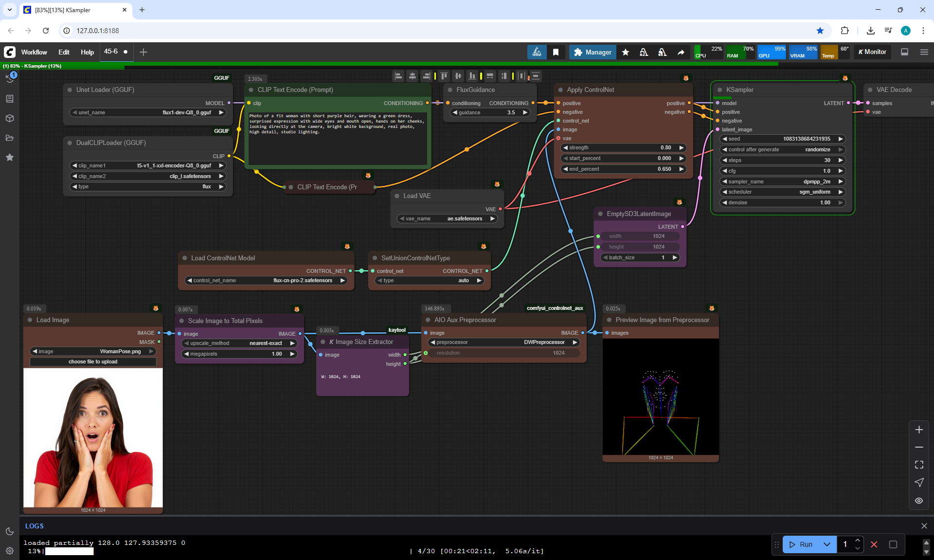The height and width of the screenshot is (560, 934).
Task: Toggle link visibility eye icon
Action: [x=919, y=500]
